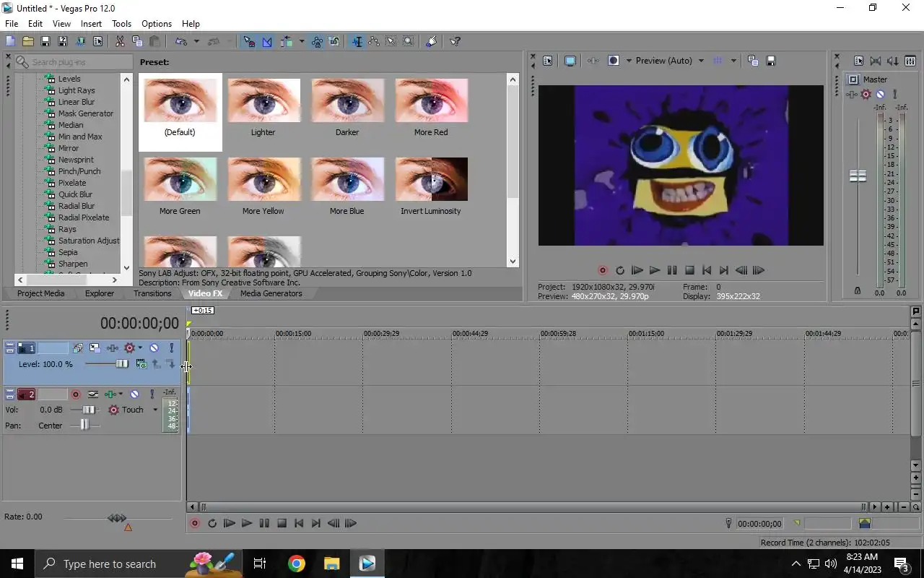
Task: Toggle snapping in the main toolbar
Action: 249,42
